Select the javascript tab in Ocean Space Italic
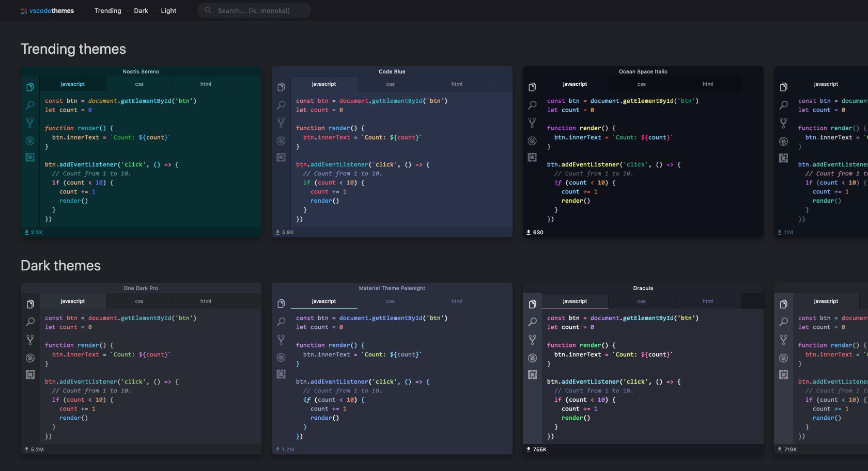 (x=575, y=83)
